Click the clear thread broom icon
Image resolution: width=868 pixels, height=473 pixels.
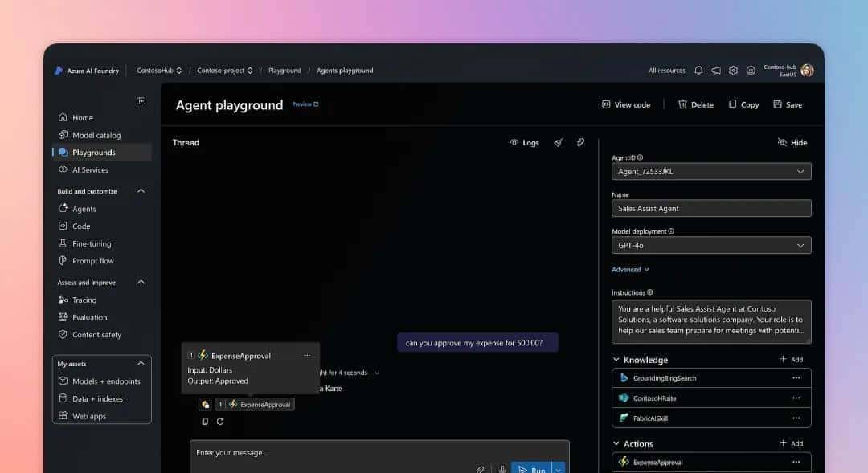point(558,142)
